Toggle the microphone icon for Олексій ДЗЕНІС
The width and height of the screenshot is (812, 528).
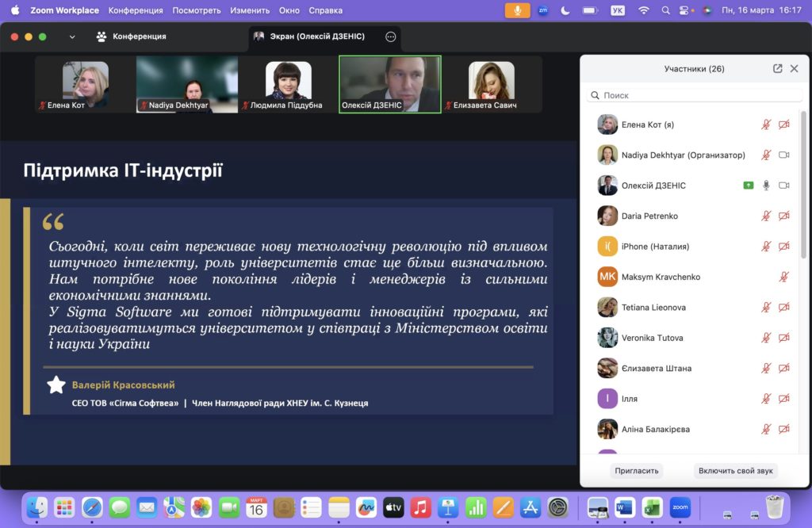(766, 186)
